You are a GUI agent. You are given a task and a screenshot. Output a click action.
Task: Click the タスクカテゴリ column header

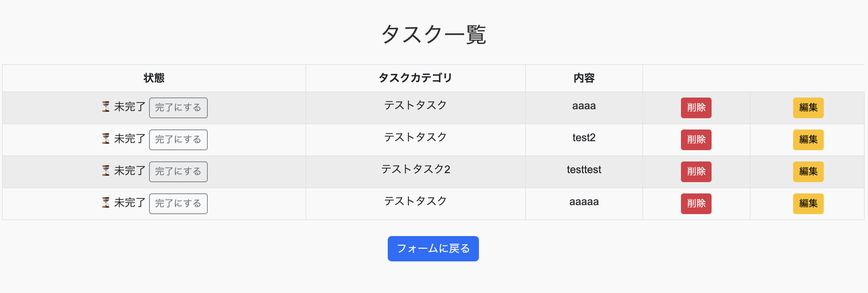point(415,78)
